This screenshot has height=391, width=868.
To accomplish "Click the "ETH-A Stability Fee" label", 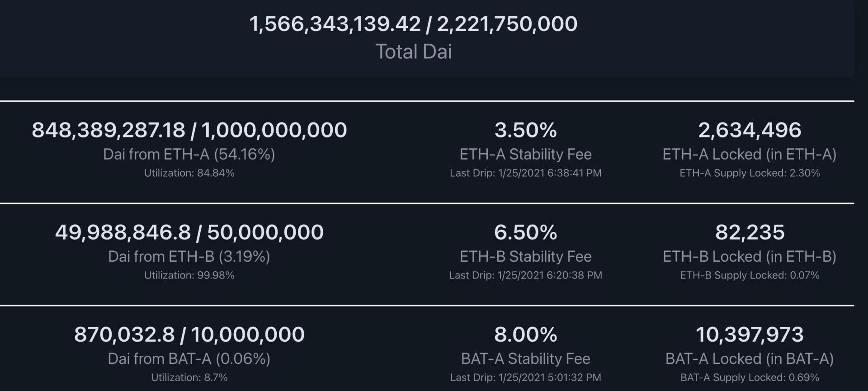I will tap(525, 155).
